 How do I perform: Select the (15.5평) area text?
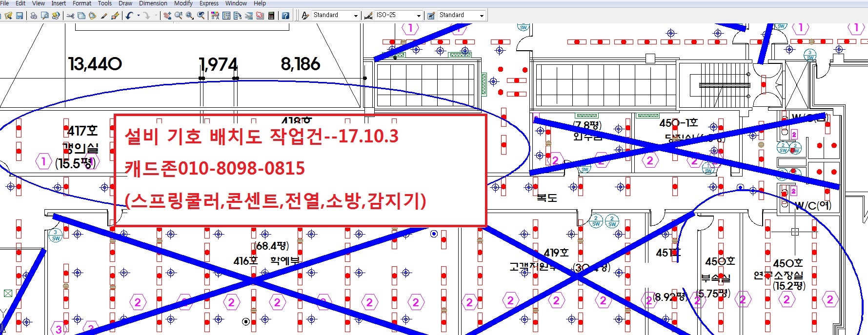[x=76, y=163]
